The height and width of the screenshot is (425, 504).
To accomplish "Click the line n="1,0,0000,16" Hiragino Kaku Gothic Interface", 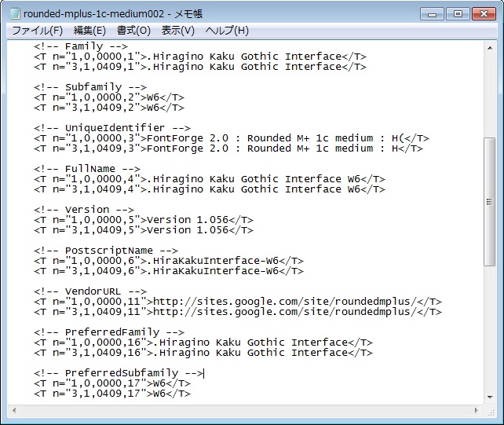I will click(203, 343).
